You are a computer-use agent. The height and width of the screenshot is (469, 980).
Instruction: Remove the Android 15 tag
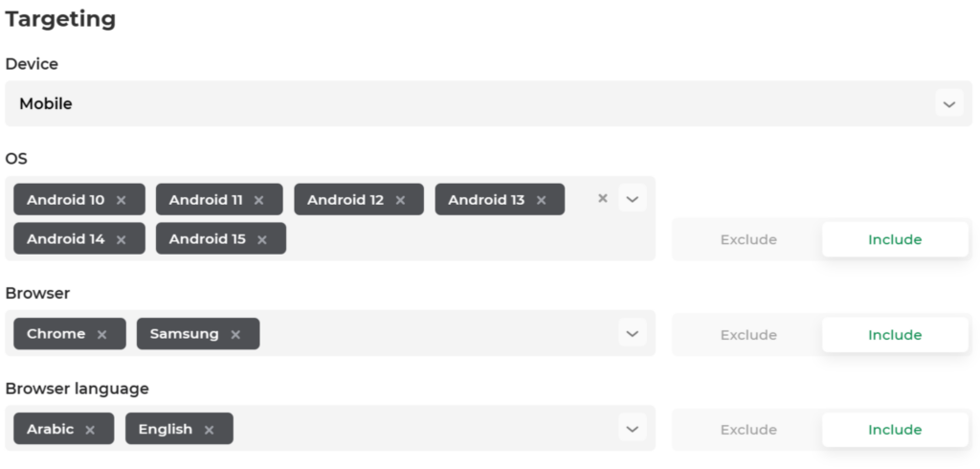262,239
